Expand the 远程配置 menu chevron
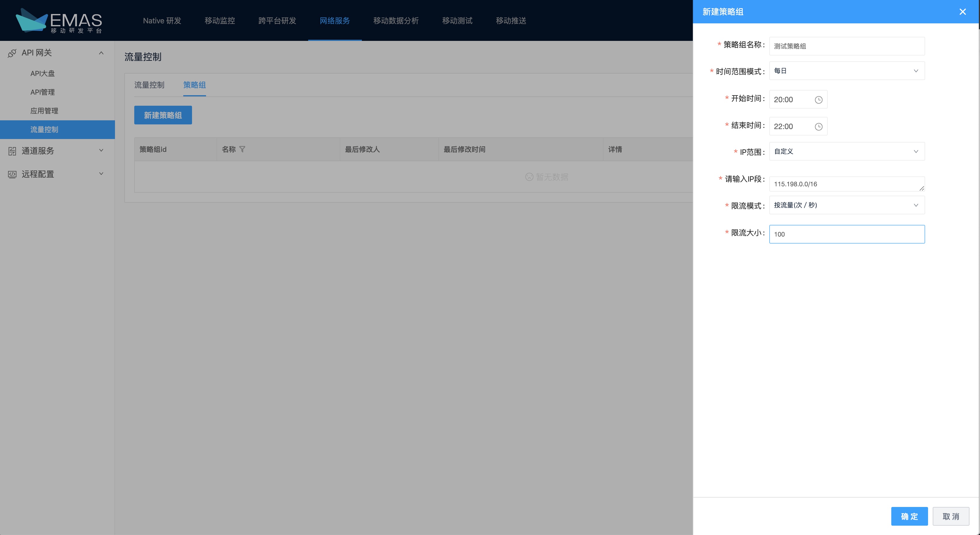This screenshot has width=980, height=535. [x=101, y=174]
